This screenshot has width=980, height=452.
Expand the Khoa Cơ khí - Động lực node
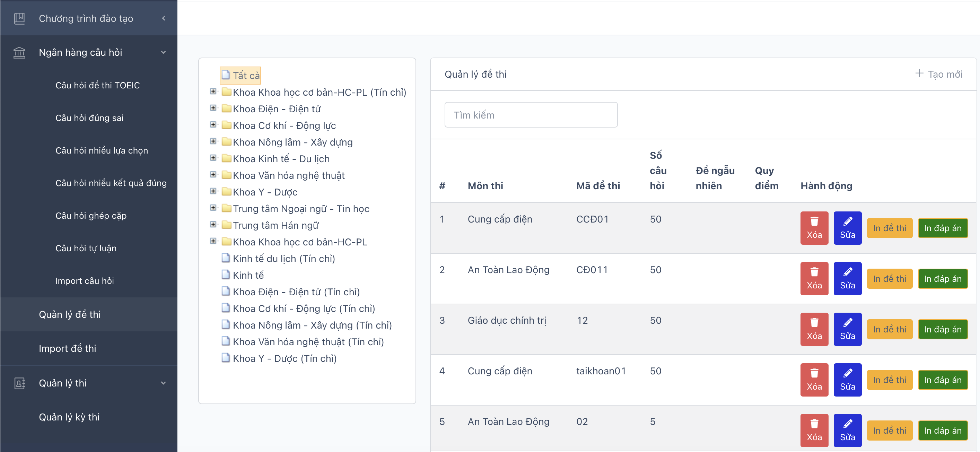click(213, 125)
